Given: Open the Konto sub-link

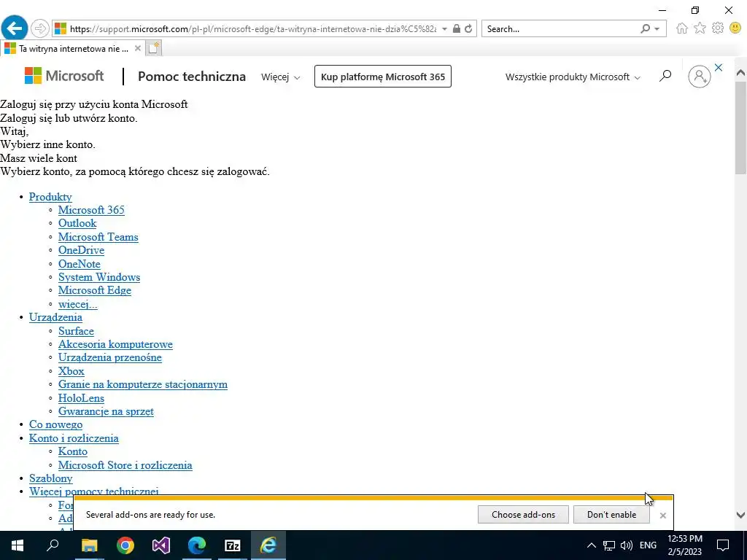Looking at the screenshot, I should pyautogui.click(x=73, y=451).
